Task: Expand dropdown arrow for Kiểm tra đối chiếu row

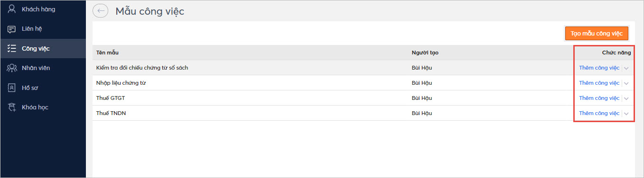Action: point(626,68)
